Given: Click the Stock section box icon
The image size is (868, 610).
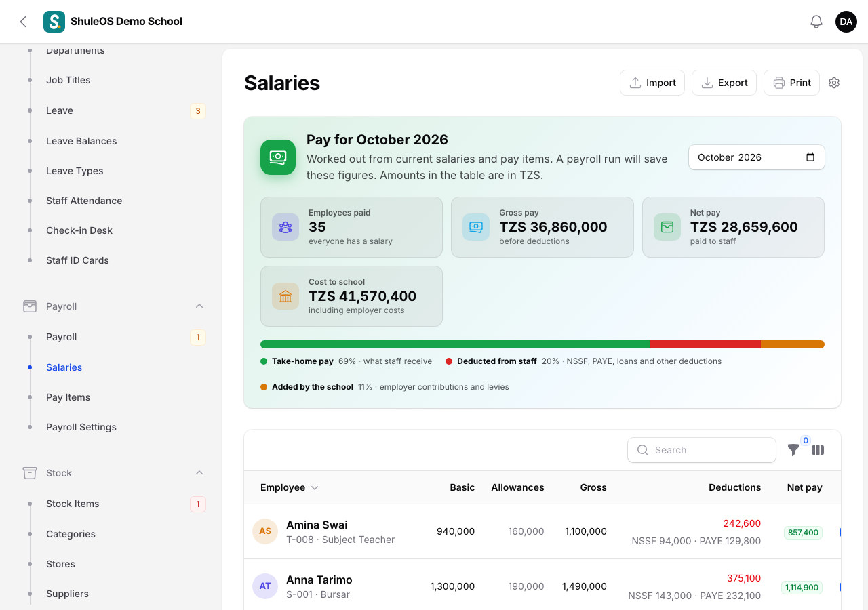Looking at the screenshot, I should [x=30, y=473].
